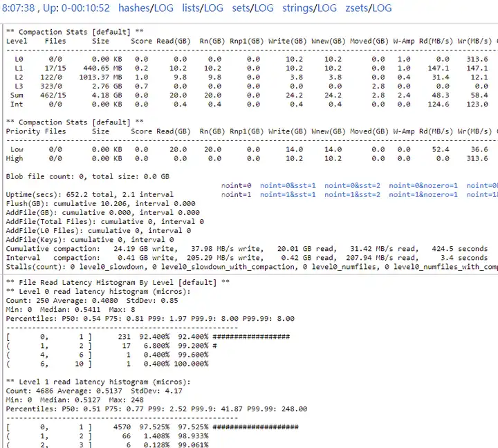The width and height of the screenshot is (498, 448).
Task: Click the Percentiles line with P99.9: 41.87
Action: point(156,409)
